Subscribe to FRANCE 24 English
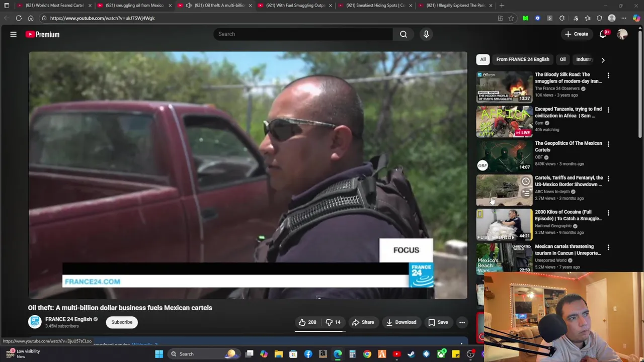Screen dimensions: 644x362 click(x=122, y=322)
